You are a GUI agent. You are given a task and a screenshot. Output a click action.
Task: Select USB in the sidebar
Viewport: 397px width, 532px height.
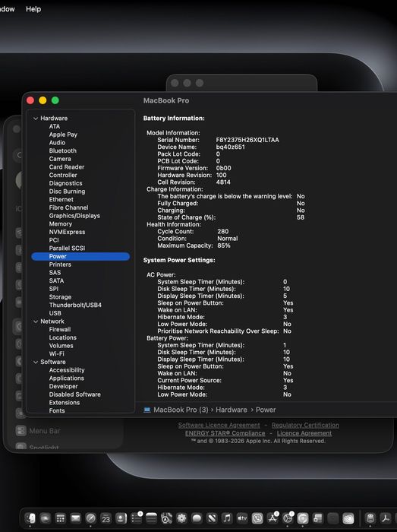55,313
